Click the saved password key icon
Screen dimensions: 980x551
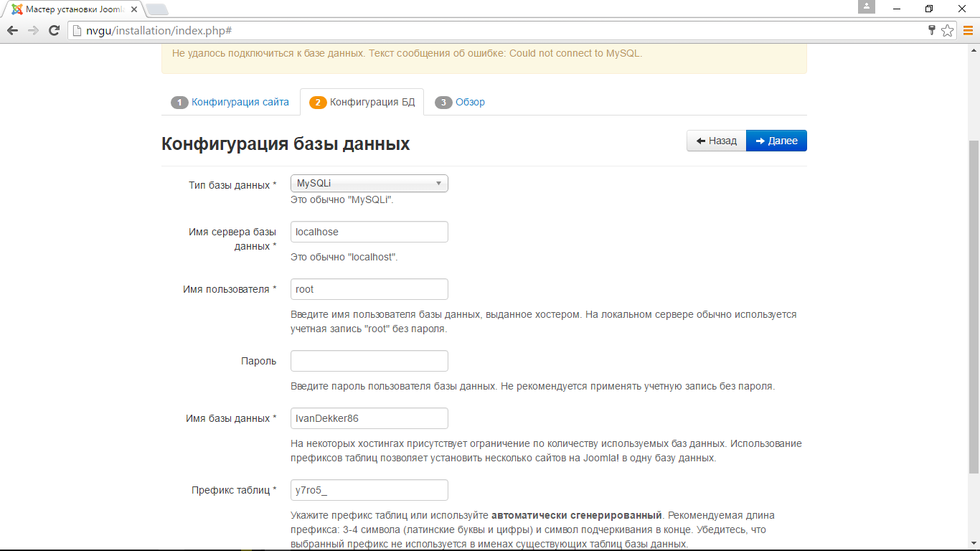click(x=932, y=30)
